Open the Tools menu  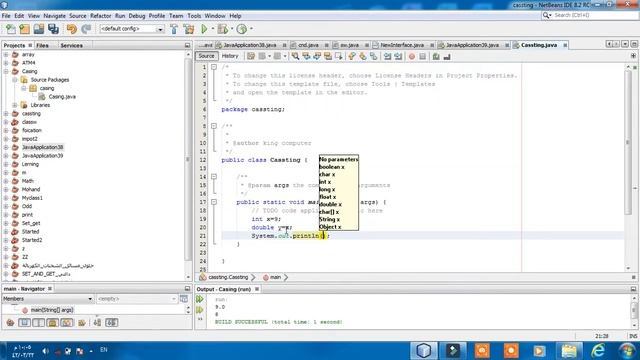point(194,16)
